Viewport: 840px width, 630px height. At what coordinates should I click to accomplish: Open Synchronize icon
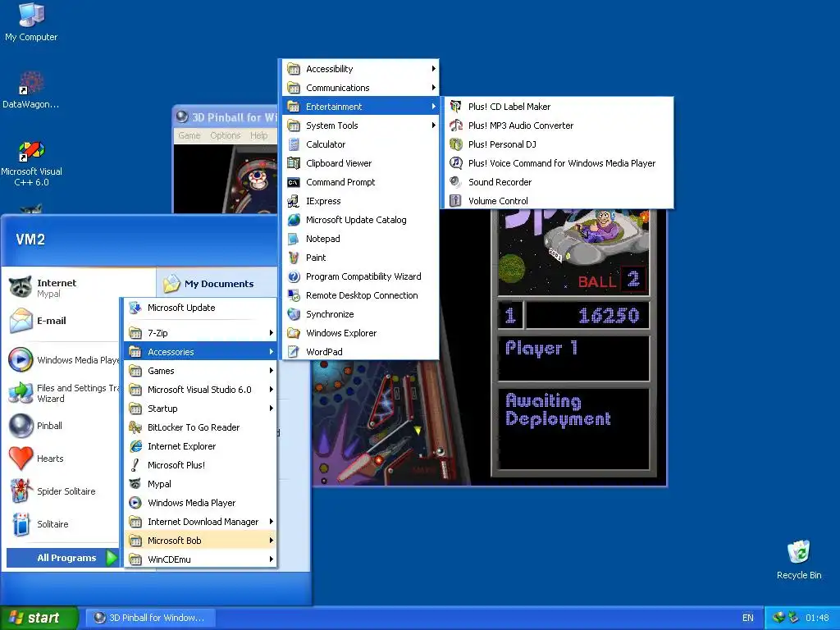pyautogui.click(x=293, y=314)
